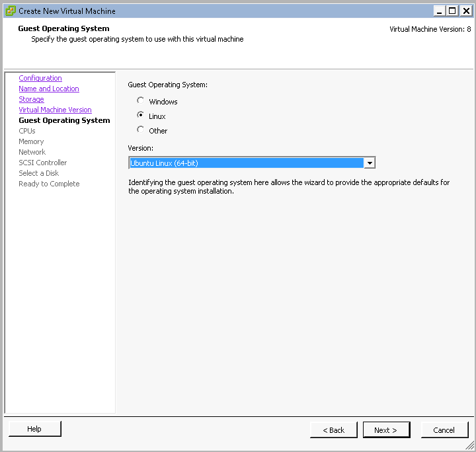Click the Memory step label

click(31, 141)
